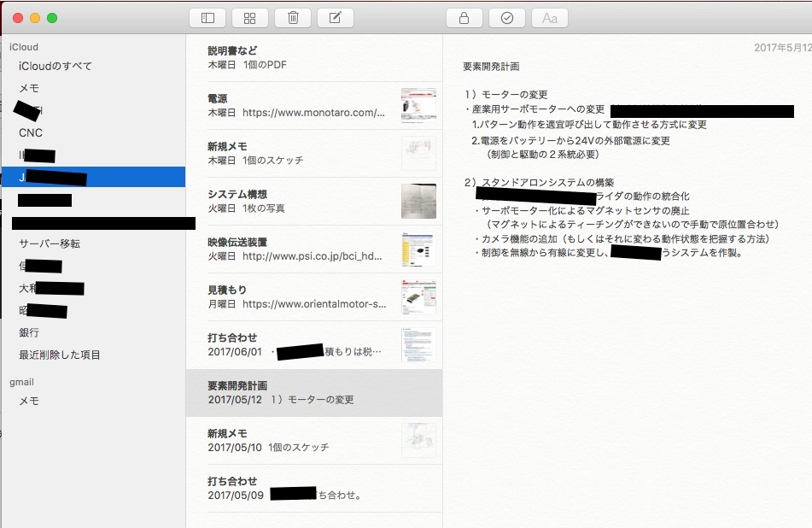Open the 新規メモ note dated 2017/05/10

[314, 441]
